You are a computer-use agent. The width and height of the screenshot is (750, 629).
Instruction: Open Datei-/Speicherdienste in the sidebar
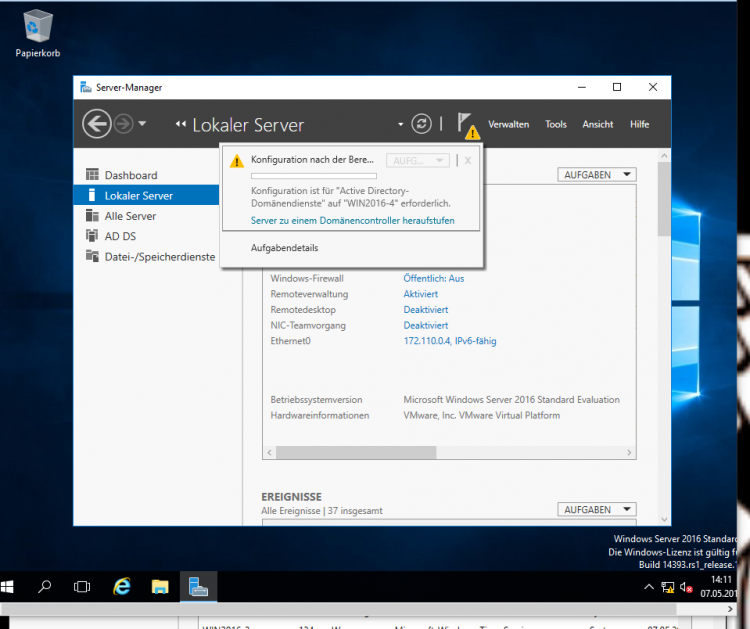[x=159, y=257]
